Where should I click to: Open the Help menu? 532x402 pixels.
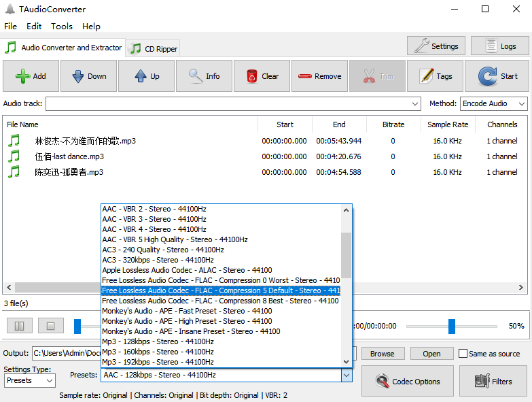click(x=91, y=27)
